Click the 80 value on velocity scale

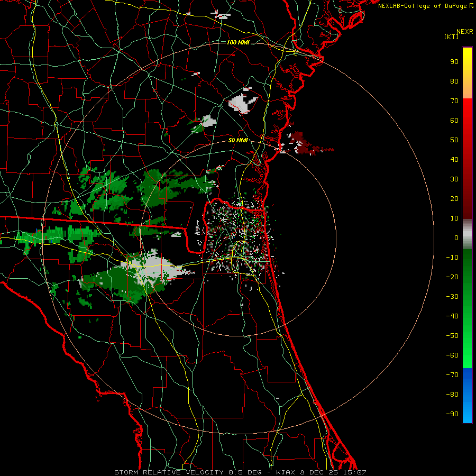click(x=454, y=81)
